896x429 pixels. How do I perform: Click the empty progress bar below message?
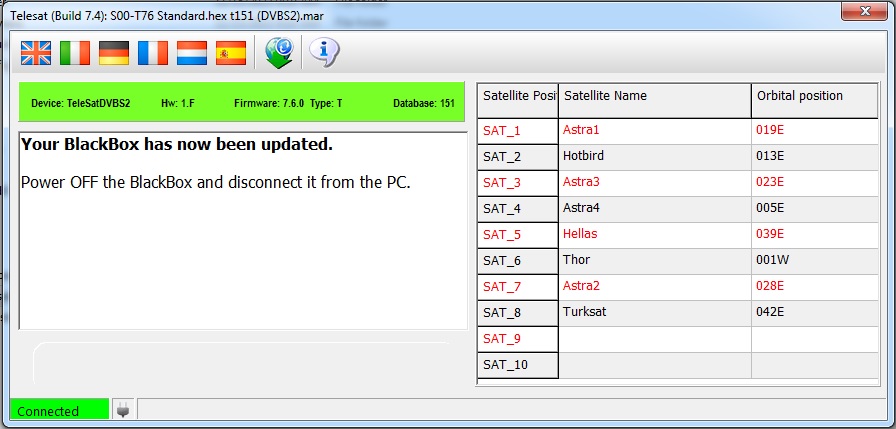coord(243,363)
